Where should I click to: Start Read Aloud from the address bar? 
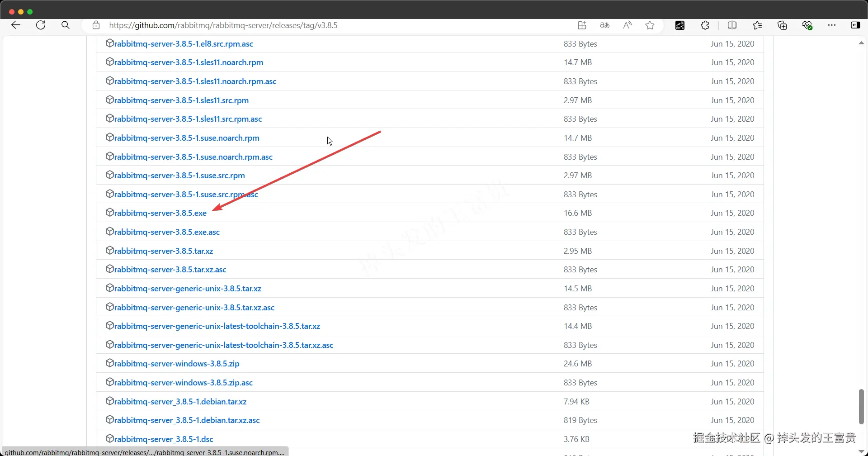tap(627, 25)
